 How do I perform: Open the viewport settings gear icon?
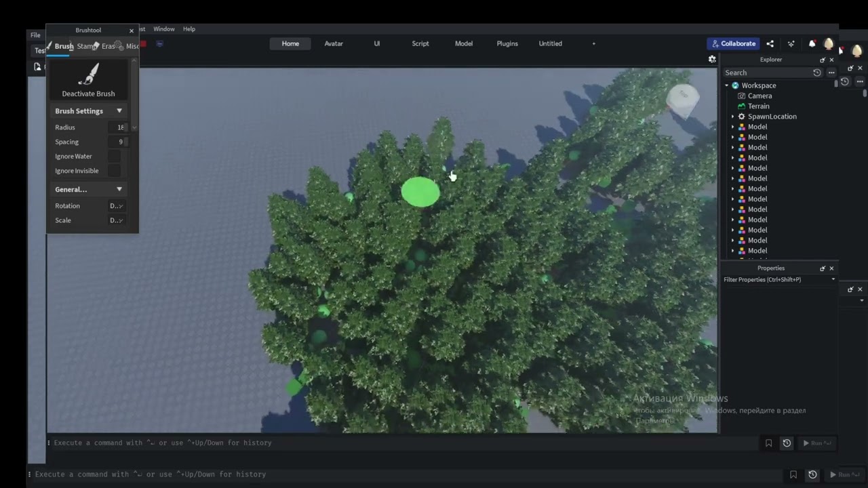[712, 59]
